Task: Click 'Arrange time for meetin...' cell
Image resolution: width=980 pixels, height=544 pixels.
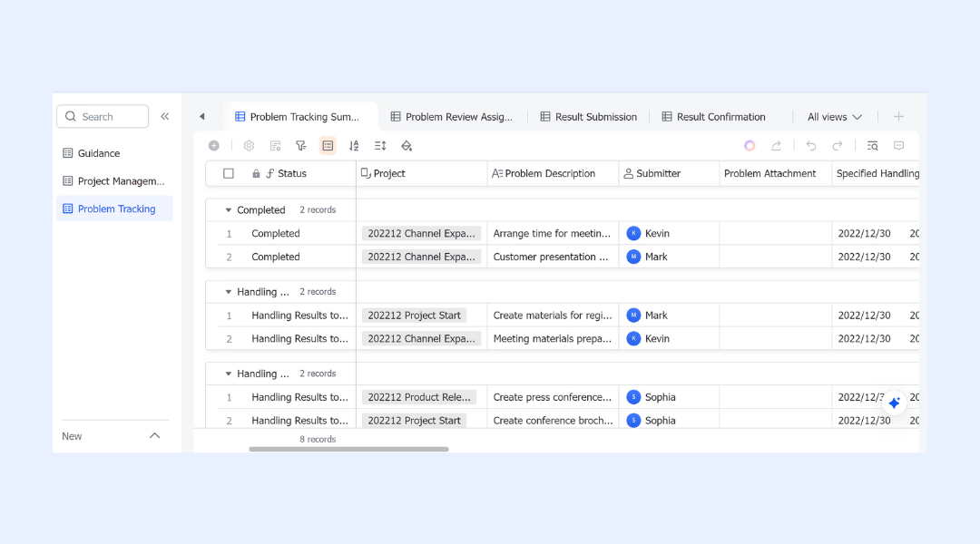Action: click(554, 233)
